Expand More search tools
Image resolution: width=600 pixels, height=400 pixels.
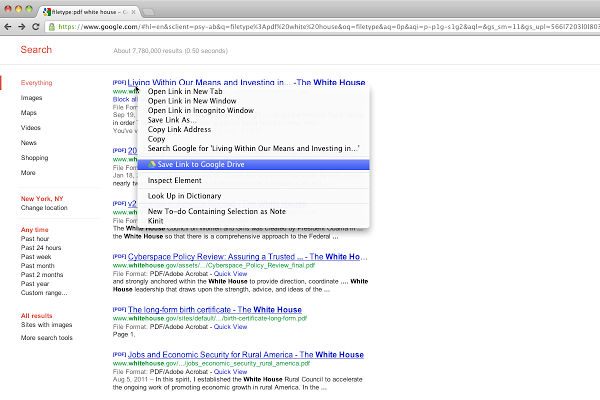click(47, 338)
